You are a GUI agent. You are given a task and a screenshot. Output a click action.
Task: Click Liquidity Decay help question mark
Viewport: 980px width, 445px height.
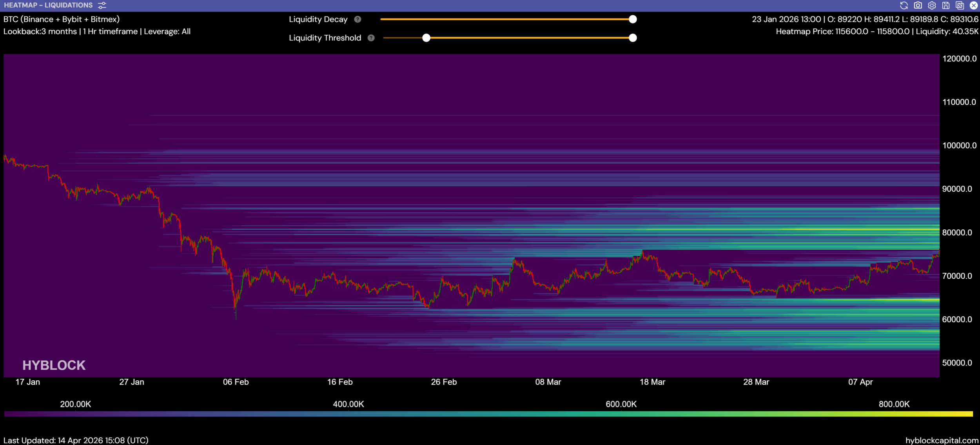[x=358, y=19]
